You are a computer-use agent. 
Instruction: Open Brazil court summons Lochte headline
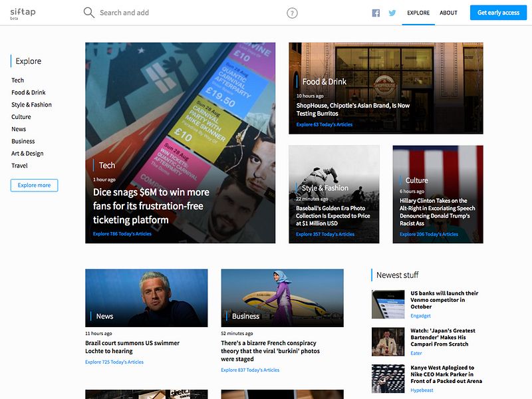132,346
